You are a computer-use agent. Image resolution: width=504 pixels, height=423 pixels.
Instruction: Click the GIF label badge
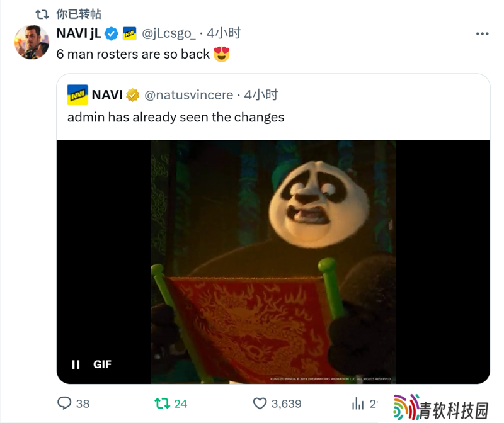pos(102,364)
